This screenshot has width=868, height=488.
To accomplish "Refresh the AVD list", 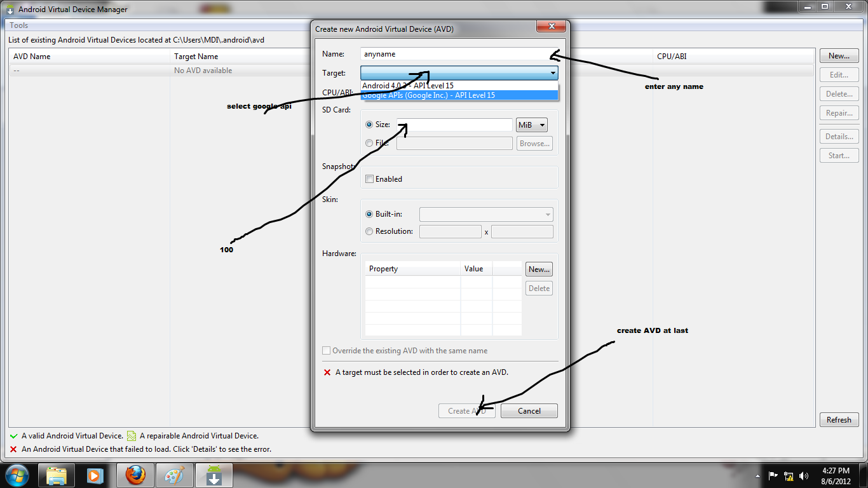I will [839, 420].
